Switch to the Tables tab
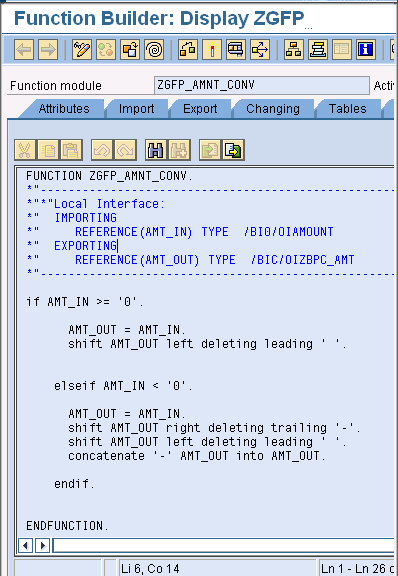 click(x=347, y=109)
